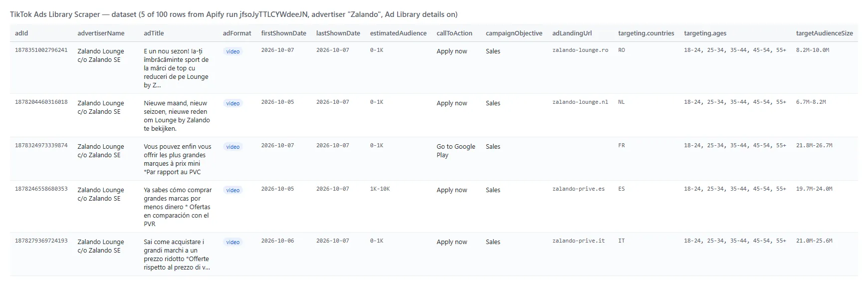
Task: Click the targeting.ages column header
Action: coord(705,33)
